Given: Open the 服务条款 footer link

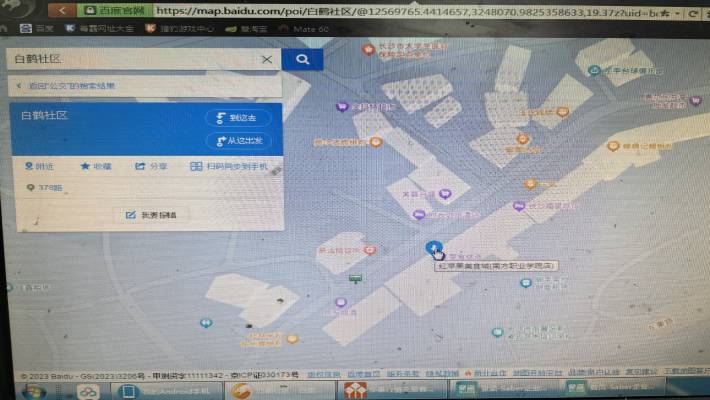Looking at the screenshot, I should 403,374.
